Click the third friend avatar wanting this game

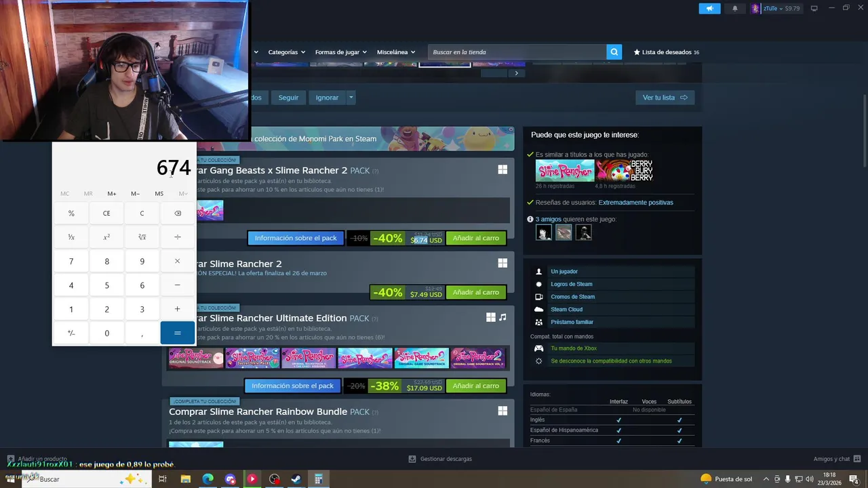click(583, 232)
